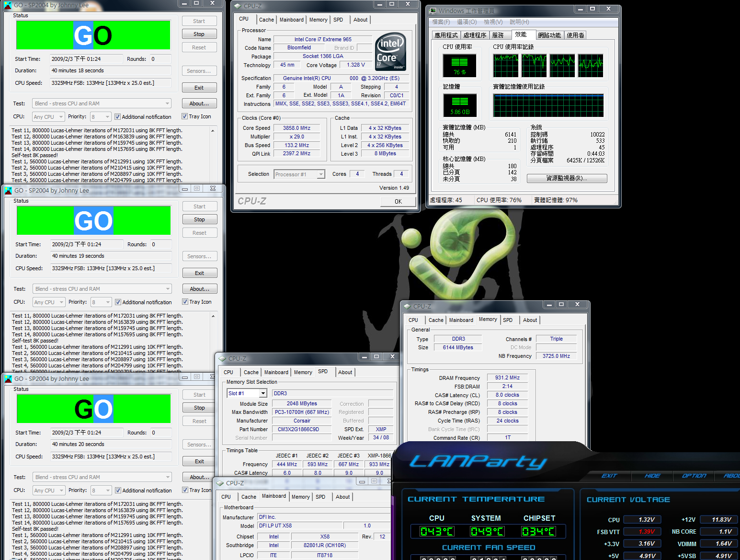This screenshot has height=560, width=740.
Task: Click the CPU usage meter in Task Manager
Action: pos(459,66)
